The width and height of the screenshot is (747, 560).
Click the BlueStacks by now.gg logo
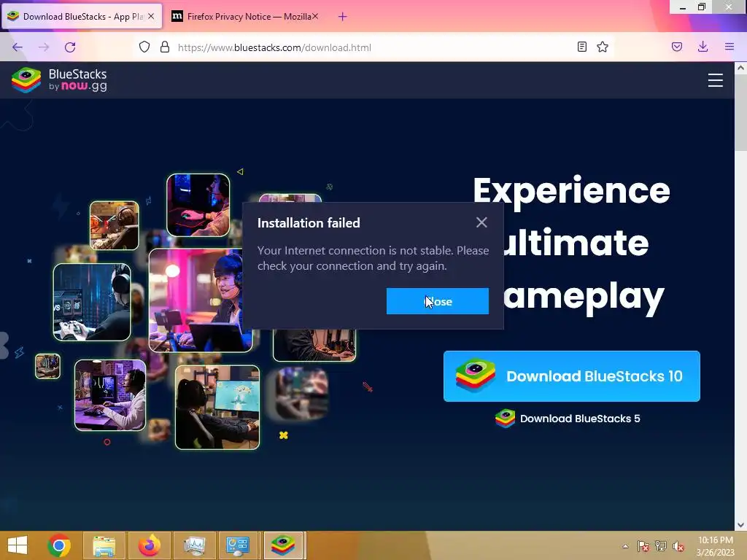click(x=60, y=80)
